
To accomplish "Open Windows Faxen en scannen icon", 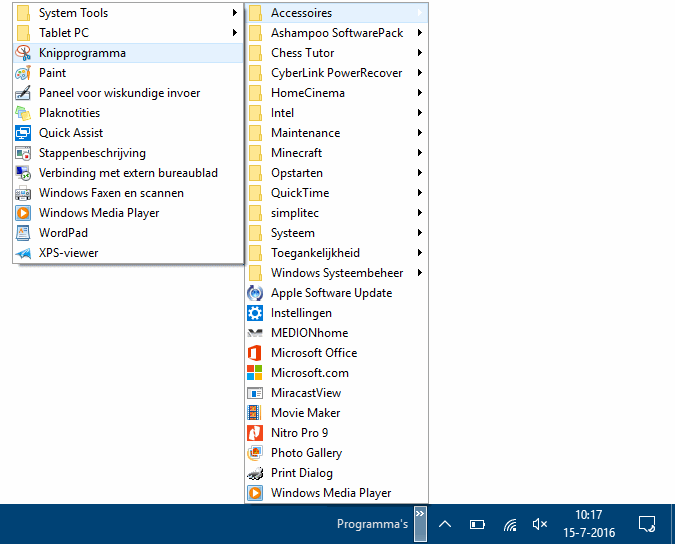I will point(23,193).
